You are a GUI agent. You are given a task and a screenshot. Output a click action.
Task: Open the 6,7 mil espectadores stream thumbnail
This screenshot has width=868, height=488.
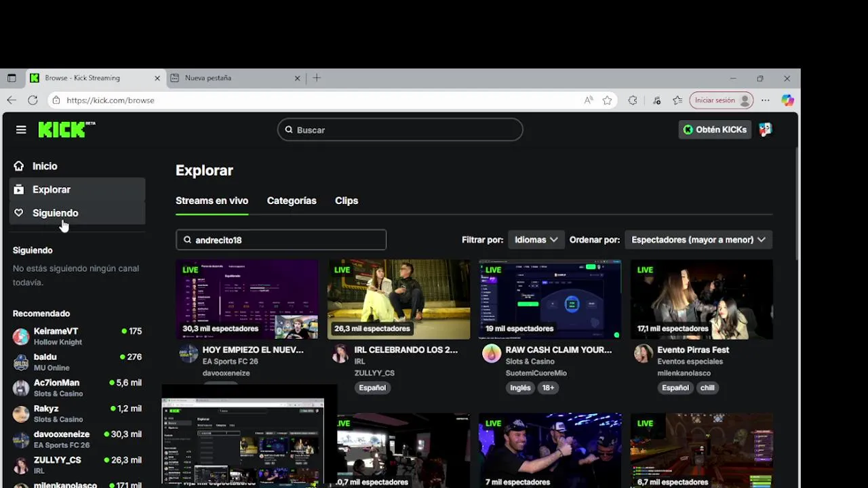pos(702,450)
